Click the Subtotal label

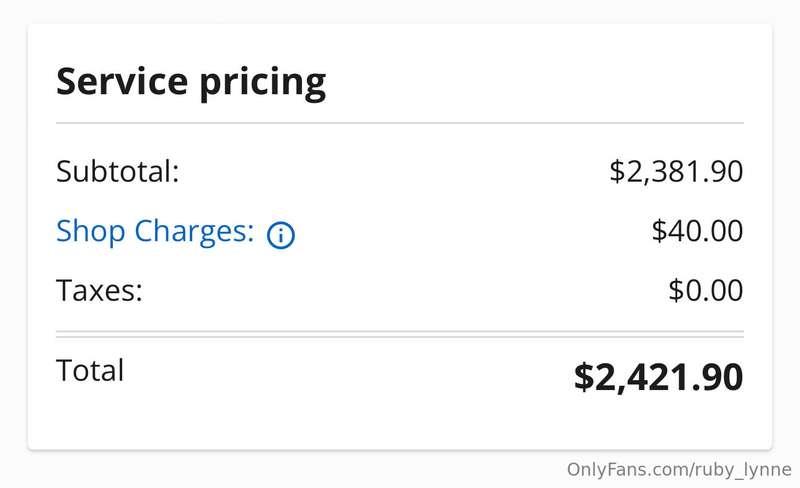(117, 171)
